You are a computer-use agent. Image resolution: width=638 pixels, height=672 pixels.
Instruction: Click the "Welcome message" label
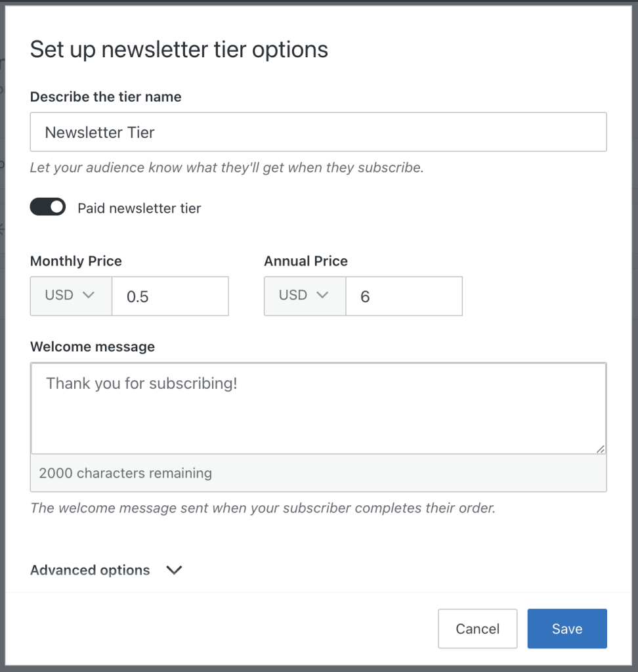point(93,347)
